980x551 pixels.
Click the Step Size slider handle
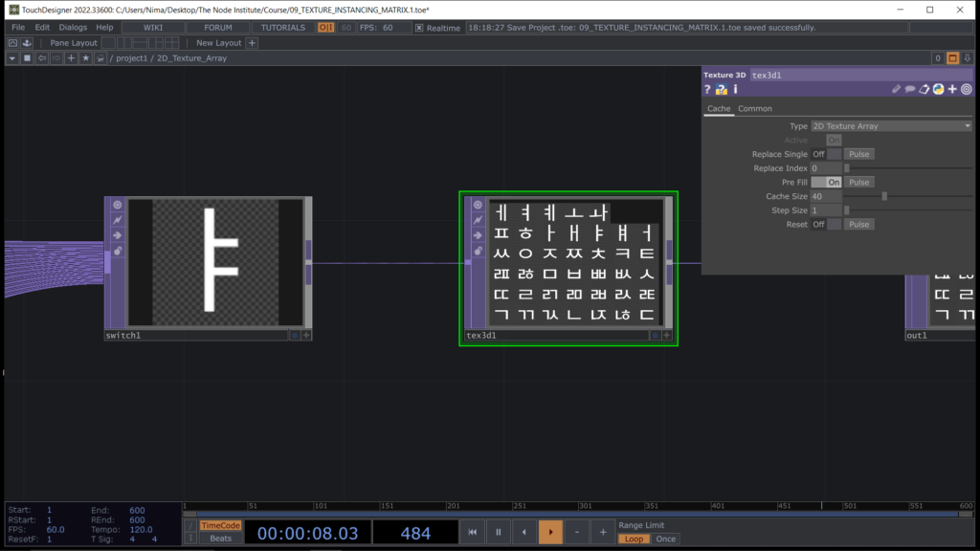[847, 210]
